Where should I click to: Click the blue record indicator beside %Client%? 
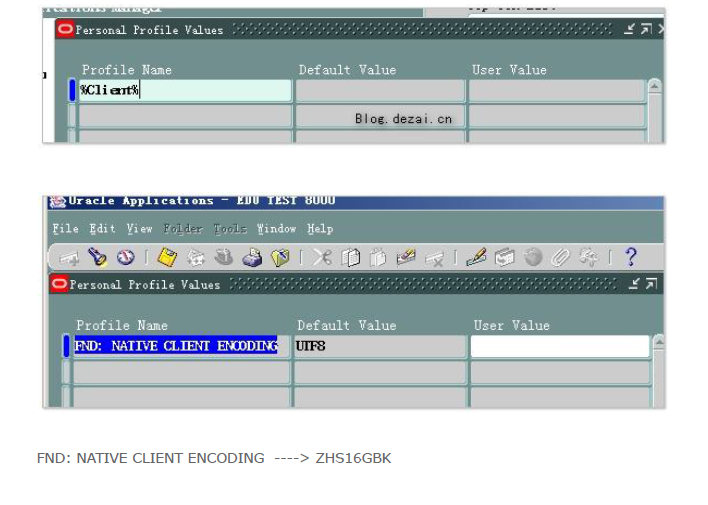pos(72,90)
